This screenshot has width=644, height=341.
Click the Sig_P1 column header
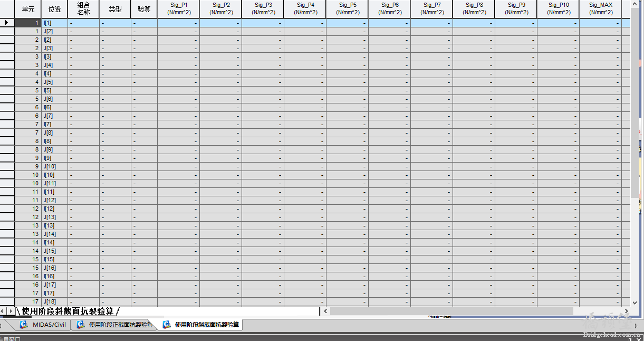[x=178, y=9]
